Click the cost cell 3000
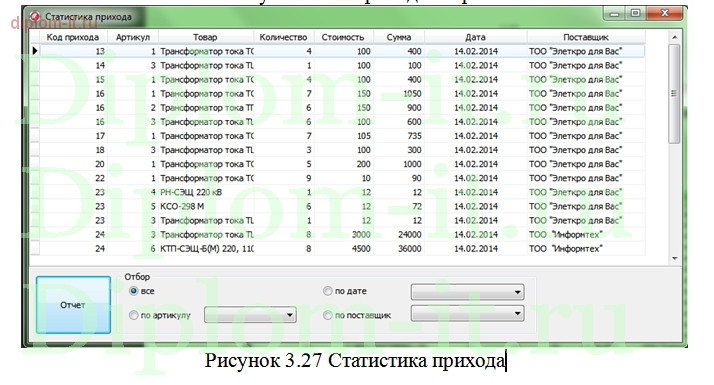Screen dimensions: 714x385 pos(343,235)
